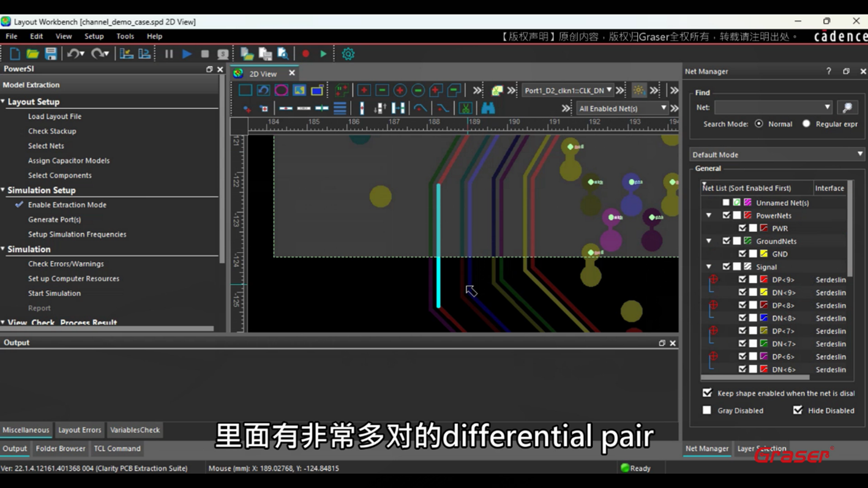Start recording with the red record icon
The height and width of the screenshot is (488, 868).
[x=305, y=54]
